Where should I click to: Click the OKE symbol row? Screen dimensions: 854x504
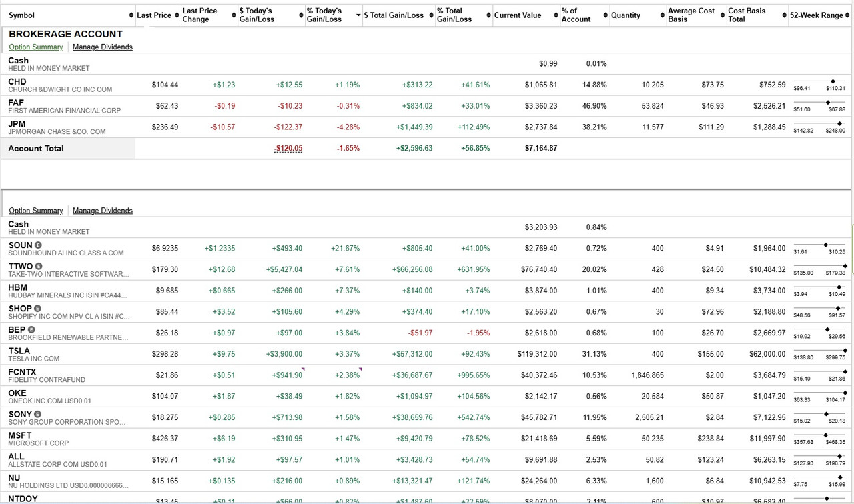(x=17, y=393)
